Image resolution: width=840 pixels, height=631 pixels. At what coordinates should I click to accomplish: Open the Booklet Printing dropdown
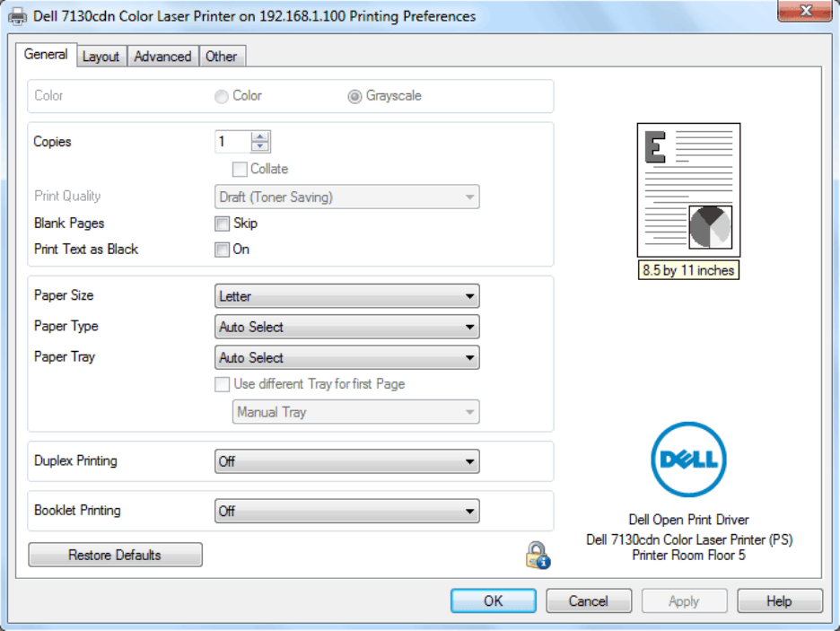pos(346,511)
